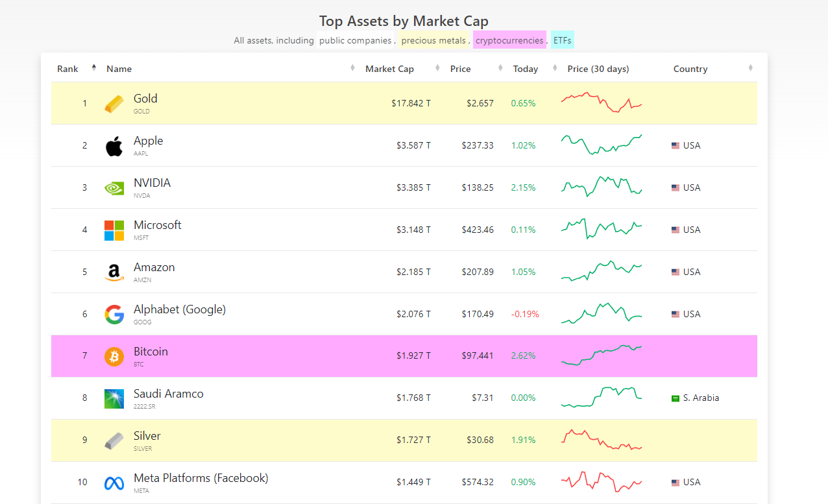Open the Meta Platforms (Facebook) page
This screenshot has width=828, height=504.
tap(201, 478)
